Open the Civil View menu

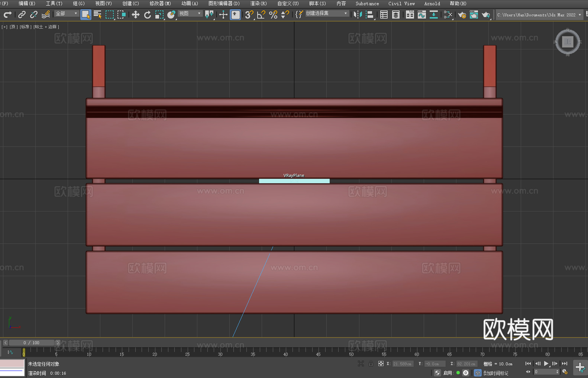coord(402,3)
